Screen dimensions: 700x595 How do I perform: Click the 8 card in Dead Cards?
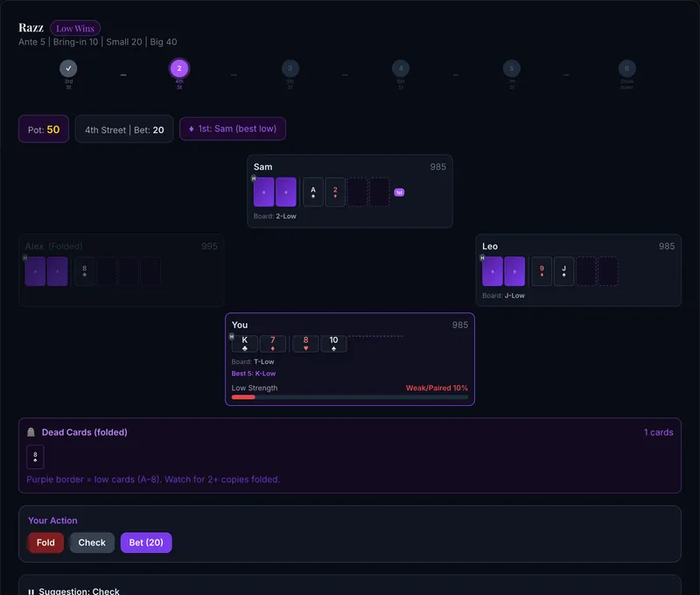click(35, 457)
